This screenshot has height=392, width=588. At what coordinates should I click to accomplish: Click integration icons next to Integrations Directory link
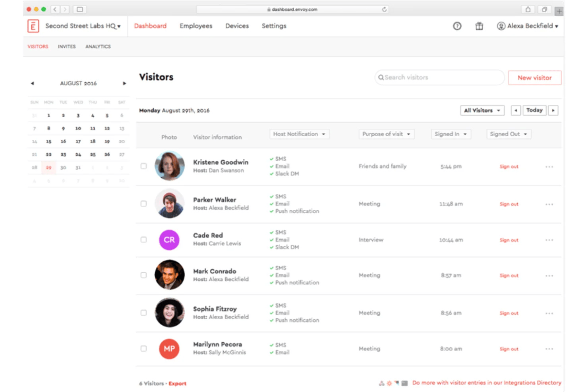click(393, 383)
